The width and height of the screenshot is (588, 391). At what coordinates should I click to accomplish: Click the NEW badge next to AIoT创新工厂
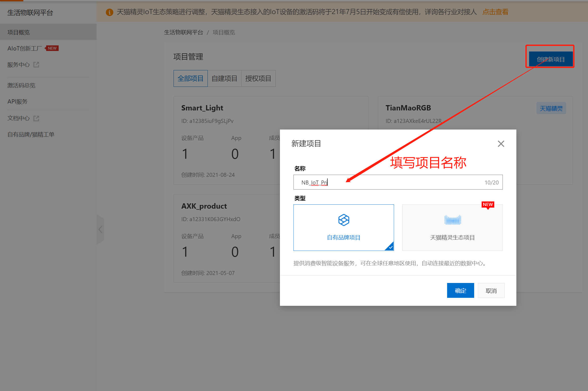pos(52,48)
